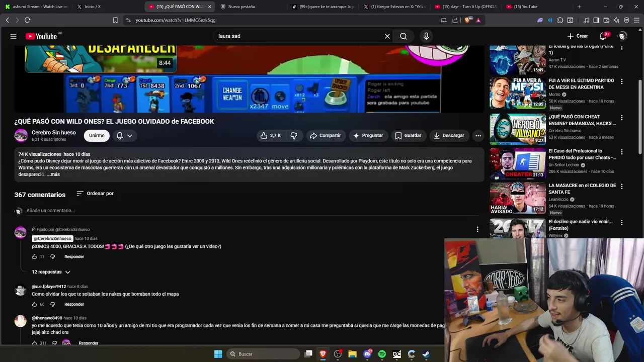
Task: Open the Brave Shields lion icon
Action: (x=467, y=20)
